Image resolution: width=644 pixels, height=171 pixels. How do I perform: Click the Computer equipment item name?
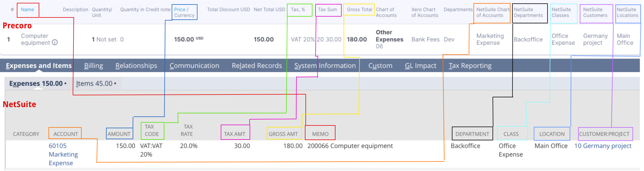(35, 39)
